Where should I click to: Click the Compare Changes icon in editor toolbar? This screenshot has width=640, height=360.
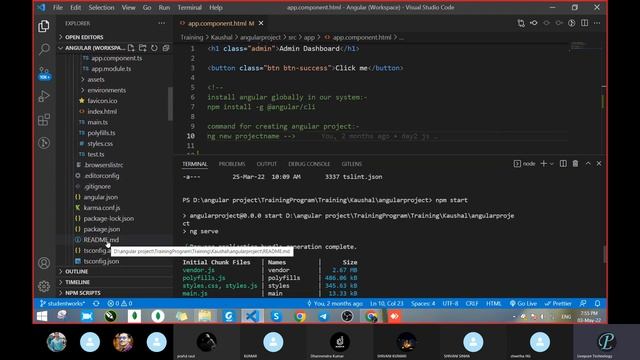point(521,23)
